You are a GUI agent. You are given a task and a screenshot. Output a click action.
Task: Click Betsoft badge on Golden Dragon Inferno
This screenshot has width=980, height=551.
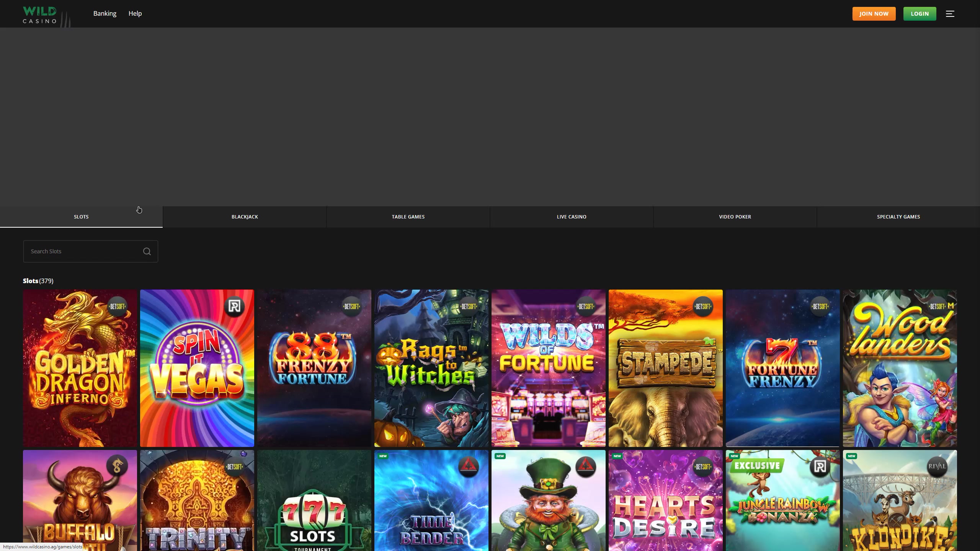tap(117, 306)
